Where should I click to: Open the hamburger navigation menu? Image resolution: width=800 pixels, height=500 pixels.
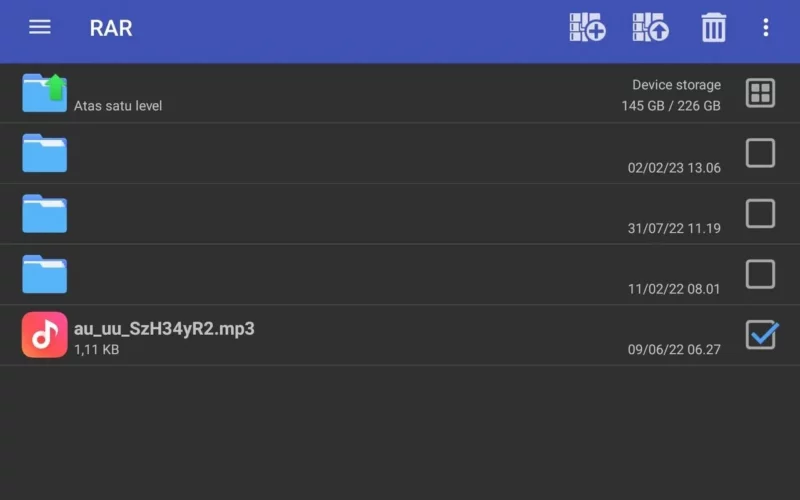coord(40,27)
